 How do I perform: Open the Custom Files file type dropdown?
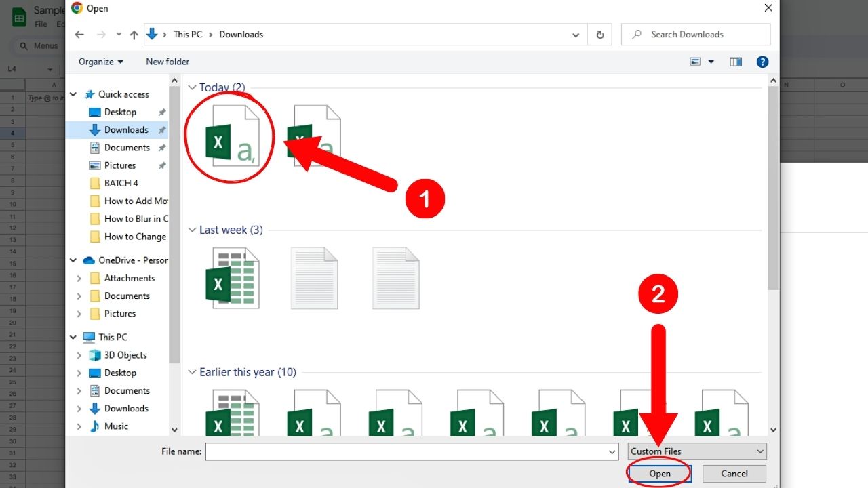(x=696, y=451)
